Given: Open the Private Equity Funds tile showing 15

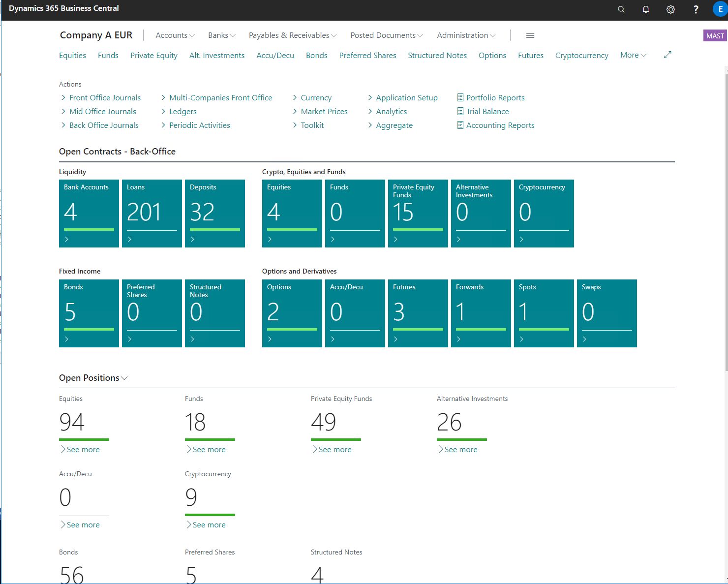Looking at the screenshot, I should click(418, 214).
